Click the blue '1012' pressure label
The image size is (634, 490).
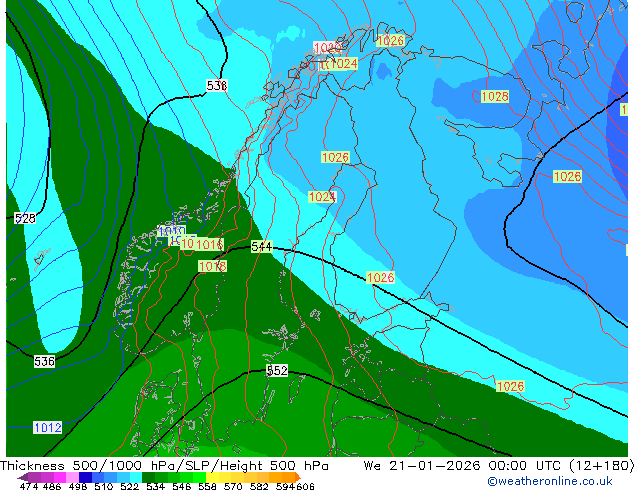(48, 428)
